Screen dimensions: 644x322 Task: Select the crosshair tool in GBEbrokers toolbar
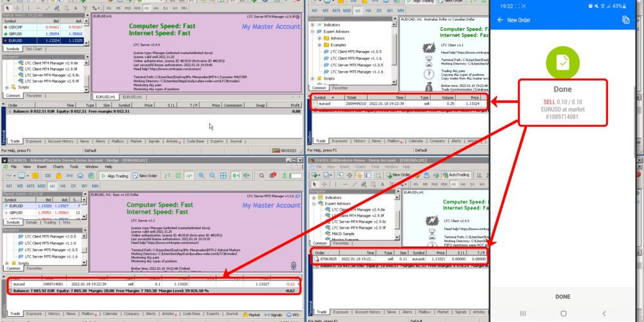tap(324, 184)
